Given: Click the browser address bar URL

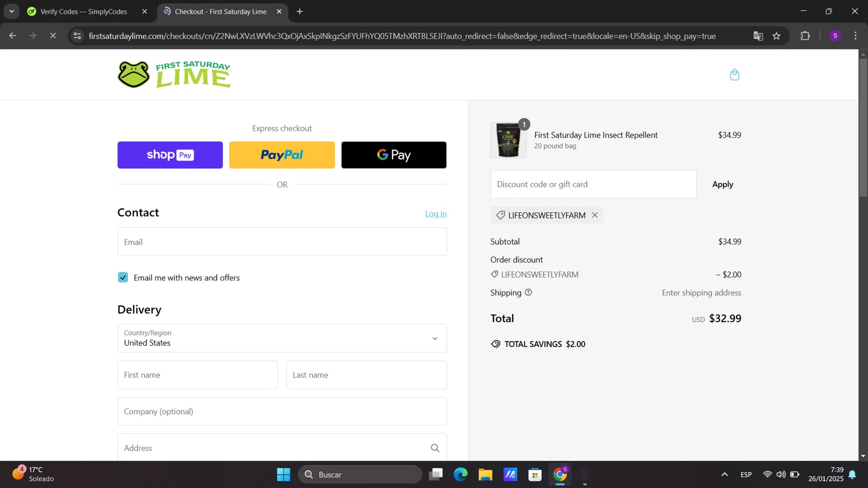Looking at the screenshot, I should coord(402,36).
